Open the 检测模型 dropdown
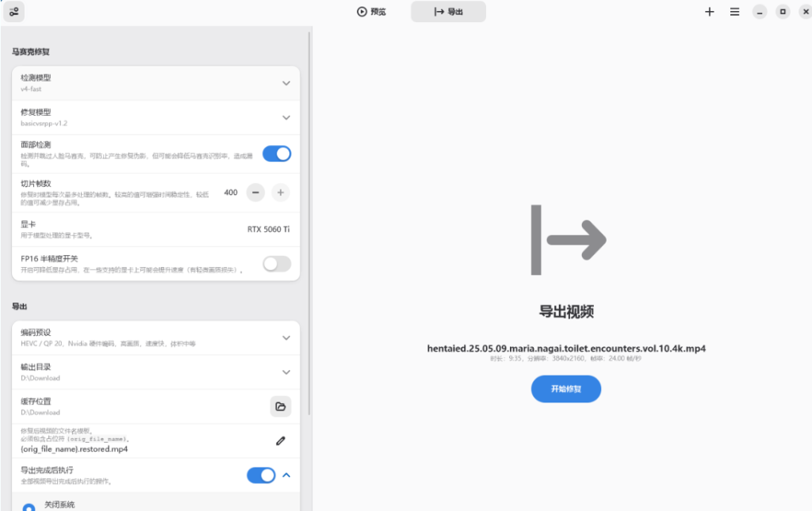The width and height of the screenshot is (812, 511). pos(286,81)
